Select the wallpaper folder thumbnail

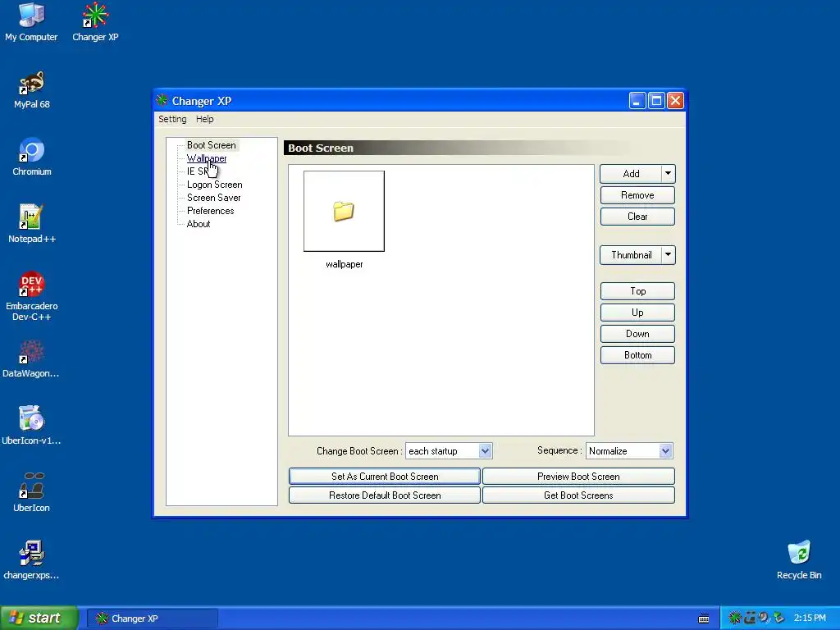[344, 211]
